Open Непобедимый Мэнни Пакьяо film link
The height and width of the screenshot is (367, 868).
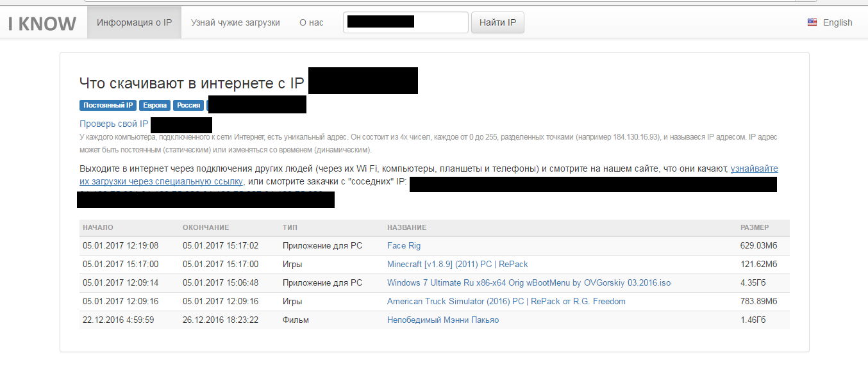point(442,320)
